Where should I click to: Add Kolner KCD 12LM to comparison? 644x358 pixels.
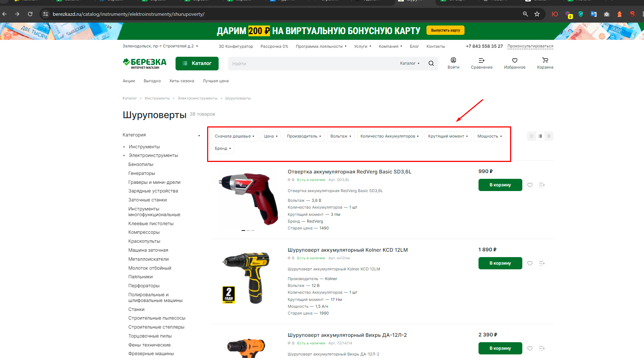click(542, 263)
